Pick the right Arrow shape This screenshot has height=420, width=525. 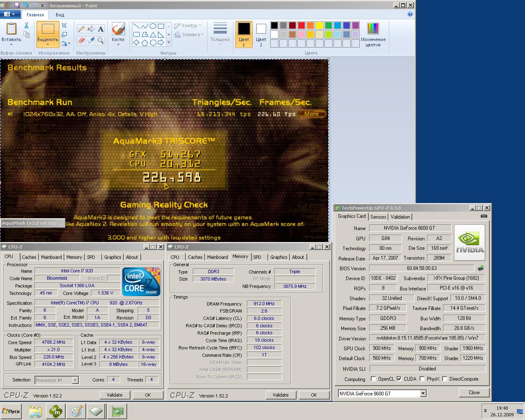pos(161,42)
